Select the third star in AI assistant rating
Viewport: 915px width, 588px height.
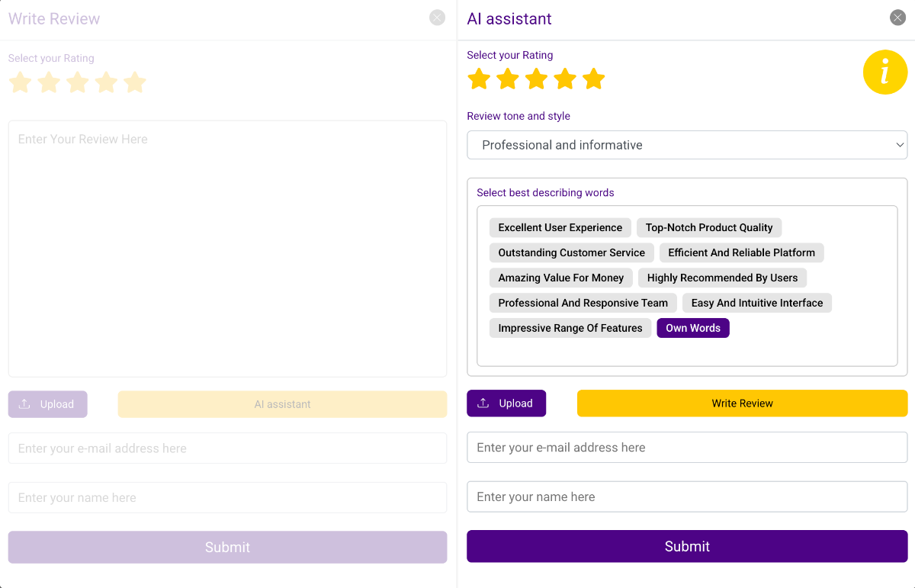pyautogui.click(x=536, y=79)
